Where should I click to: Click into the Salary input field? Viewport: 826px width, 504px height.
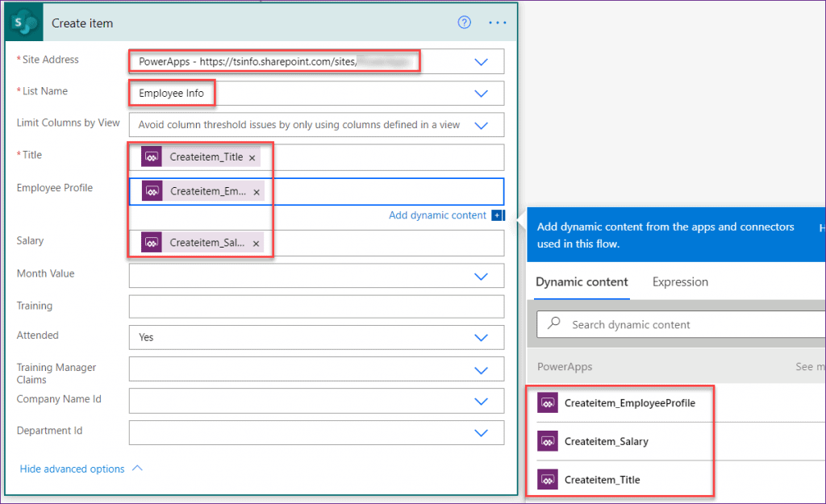(x=316, y=243)
